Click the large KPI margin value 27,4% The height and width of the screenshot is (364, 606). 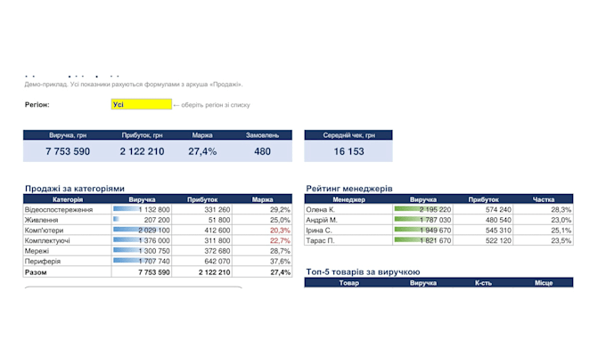point(202,151)
